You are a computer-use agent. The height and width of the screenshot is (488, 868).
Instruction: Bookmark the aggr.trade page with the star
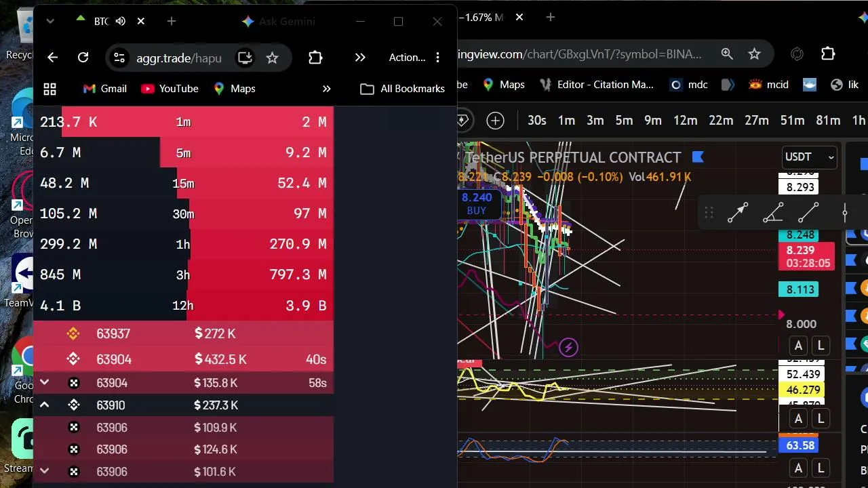click(x=272, y=58)
